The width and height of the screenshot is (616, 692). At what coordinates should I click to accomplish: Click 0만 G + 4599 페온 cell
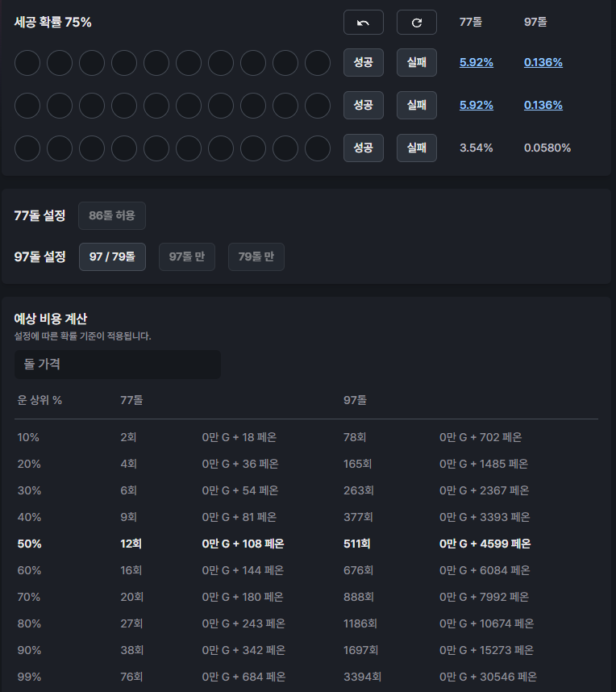[x=485, y=544]
